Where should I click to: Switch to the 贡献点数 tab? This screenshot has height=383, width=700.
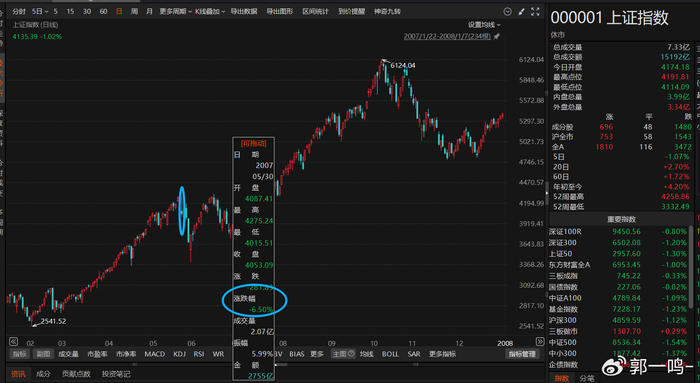point(76,374)
